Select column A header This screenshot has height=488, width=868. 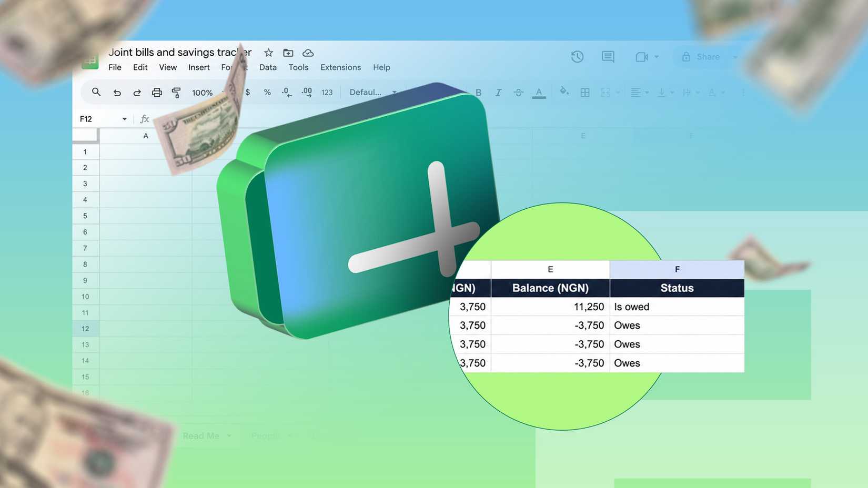coord(146,136)
